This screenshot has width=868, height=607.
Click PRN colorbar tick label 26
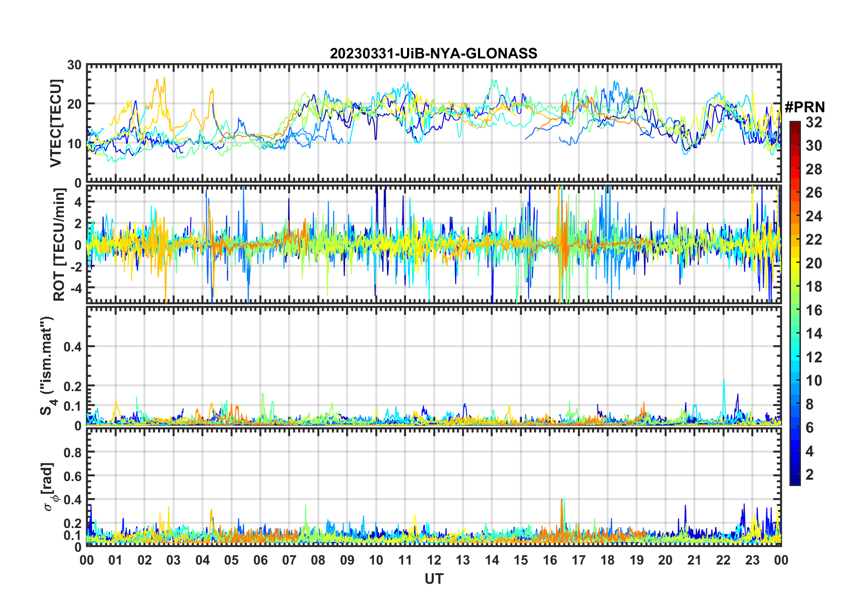(x=814, y=193)
